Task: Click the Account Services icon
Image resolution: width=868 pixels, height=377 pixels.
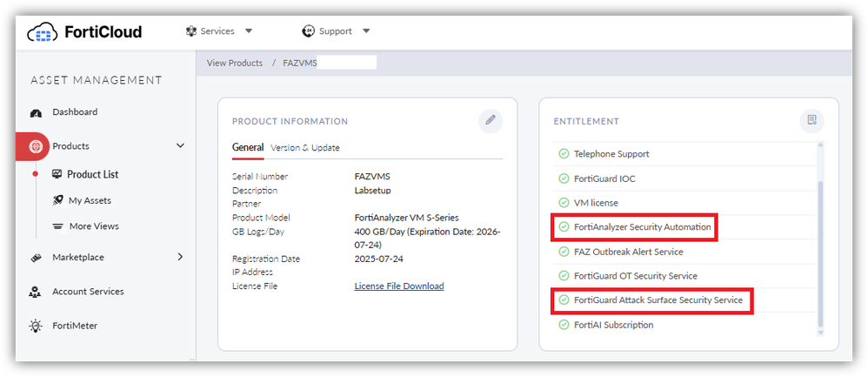Action: click(x=36, y=292)
